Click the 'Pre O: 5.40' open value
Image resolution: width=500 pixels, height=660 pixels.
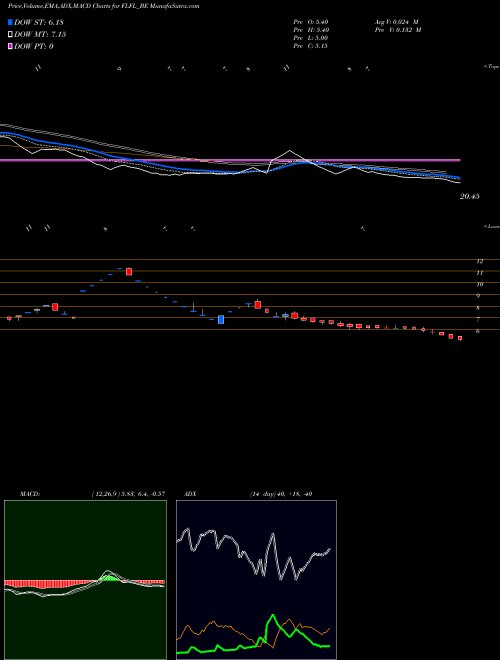(311, 22)
